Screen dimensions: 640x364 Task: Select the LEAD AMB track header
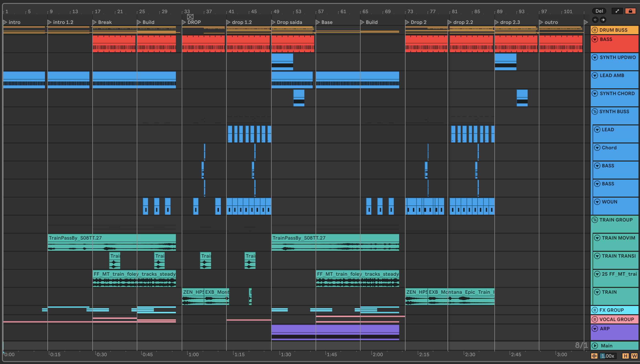pos(614,80)
